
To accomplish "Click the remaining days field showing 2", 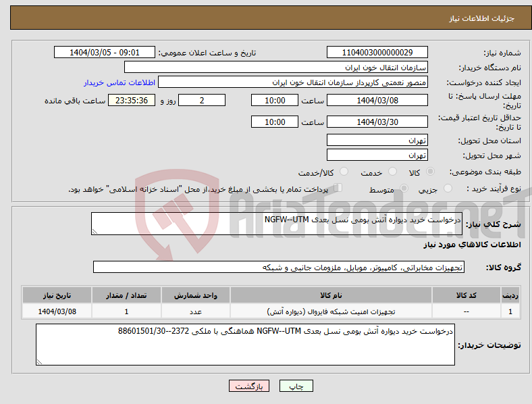I will coord(202,100).
